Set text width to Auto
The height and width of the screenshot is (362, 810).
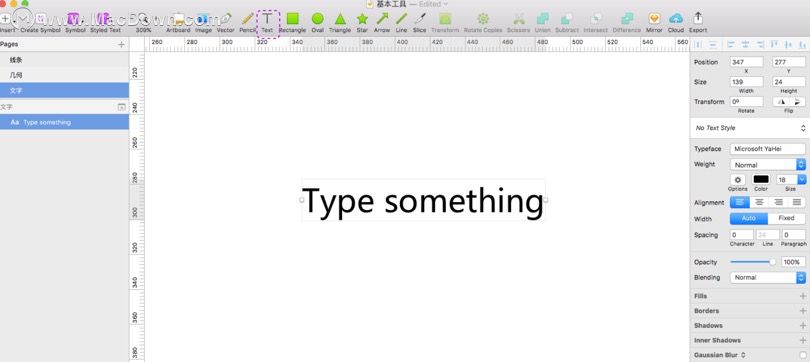tap(749, 218)
